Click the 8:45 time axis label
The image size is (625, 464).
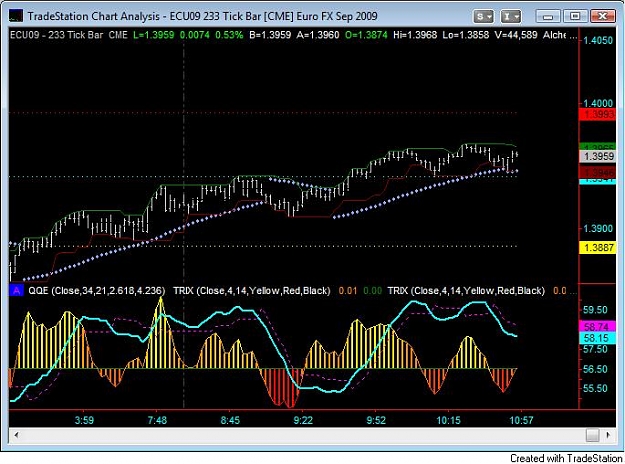click(230, 420)
